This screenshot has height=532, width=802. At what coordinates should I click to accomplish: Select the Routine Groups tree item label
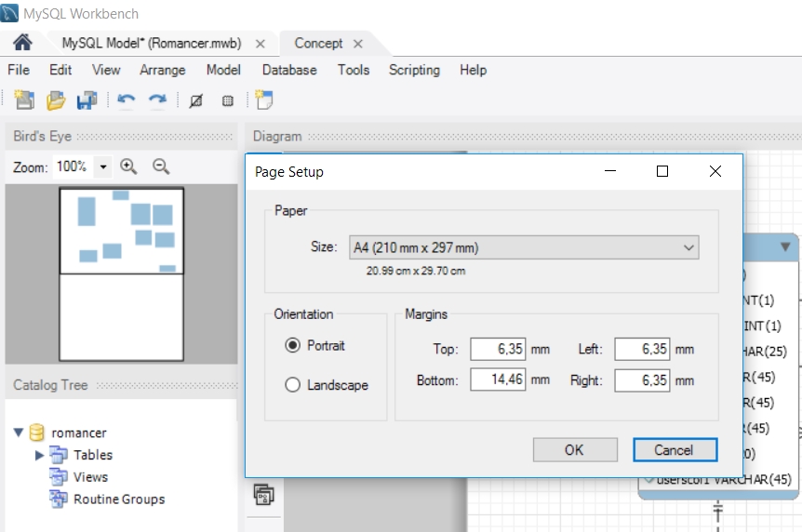(x=119, y=499)
